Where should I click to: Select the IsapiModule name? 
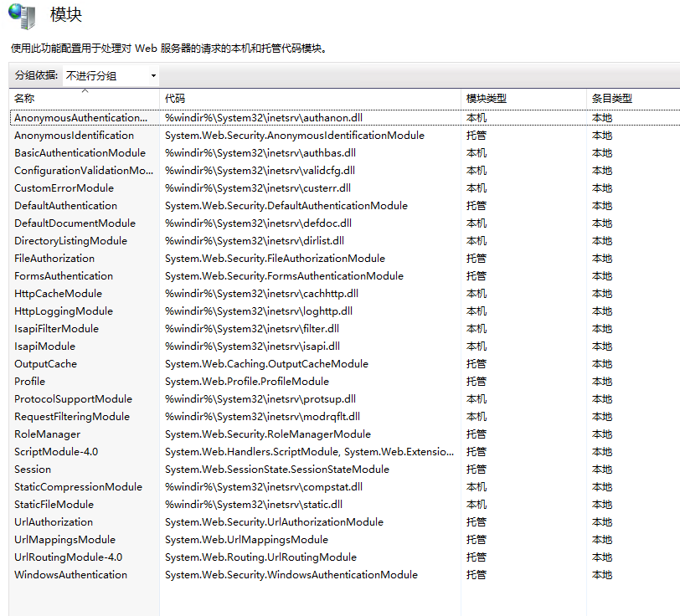44,346
